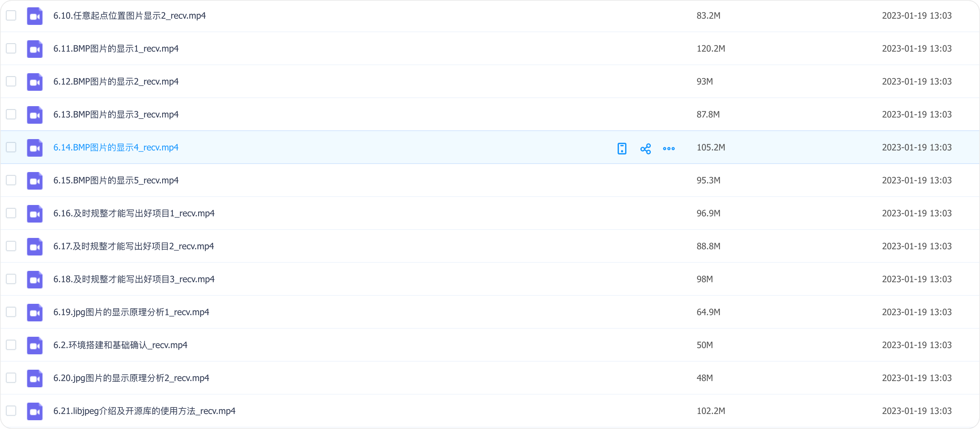Click the 96.9M file size value
Image resolution: width=980 pixels, height=429 pixels.
[708, 213]
